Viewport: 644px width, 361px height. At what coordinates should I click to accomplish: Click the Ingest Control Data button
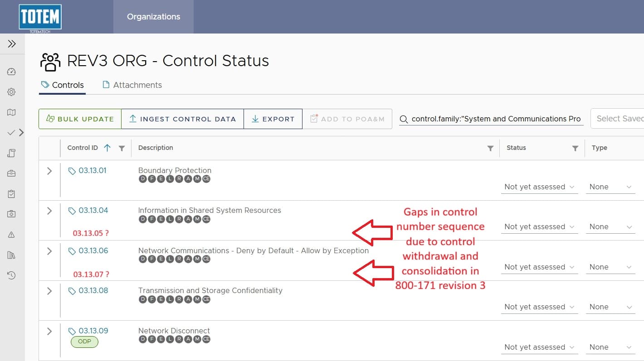point(182,119)
